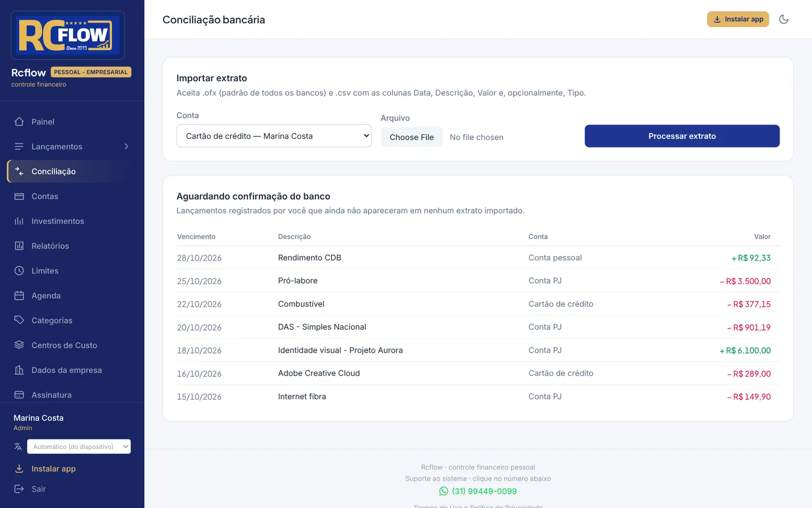This screenshot has width=812, height=508.
Task: Click the Processar extrato button
Action: tap(682, 136)
